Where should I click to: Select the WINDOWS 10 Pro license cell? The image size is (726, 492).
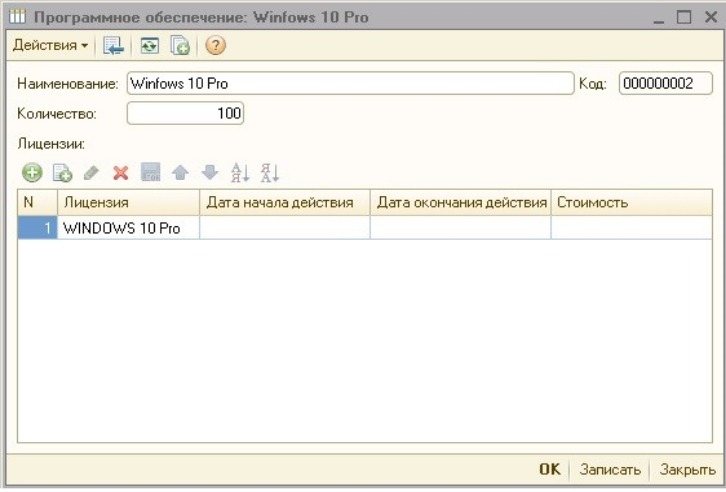(128, 228)
